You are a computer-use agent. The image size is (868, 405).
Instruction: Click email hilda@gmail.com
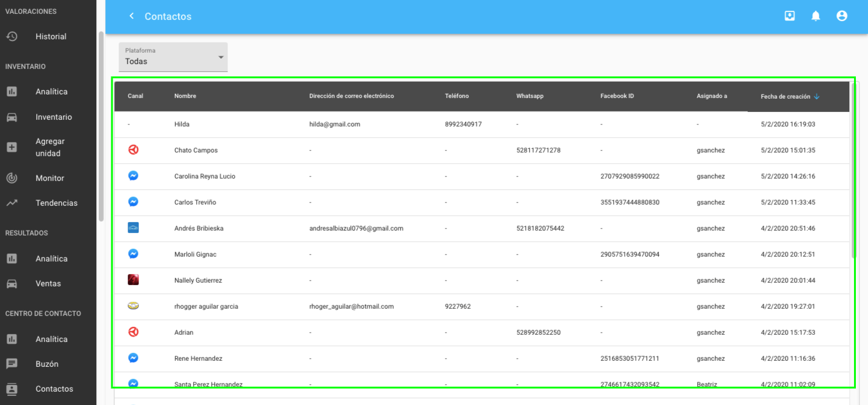click(x=335, y=124)
